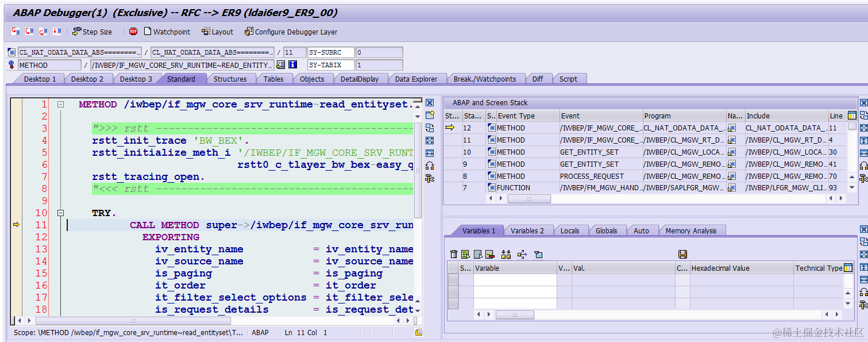Viewport: 868px width, 342px height.
Task: Sort by the Program column header in the stack
Action: [x=684, y=116]
